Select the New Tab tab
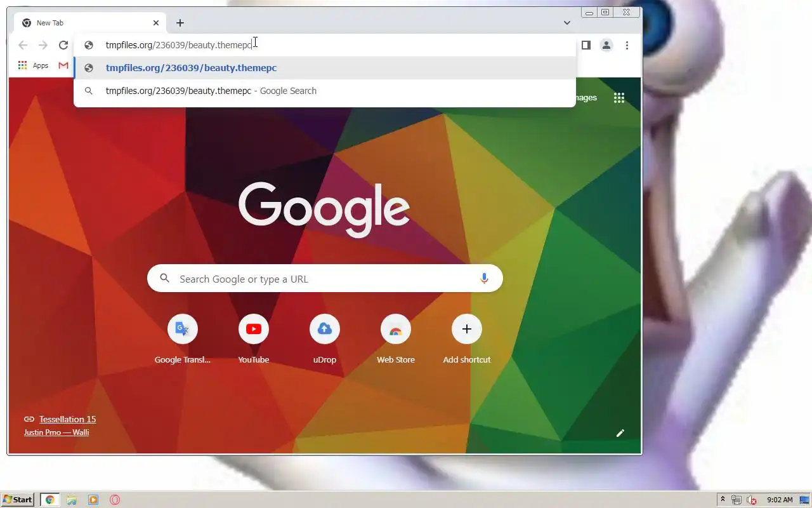Screen dimensions: 812x508 90,23
